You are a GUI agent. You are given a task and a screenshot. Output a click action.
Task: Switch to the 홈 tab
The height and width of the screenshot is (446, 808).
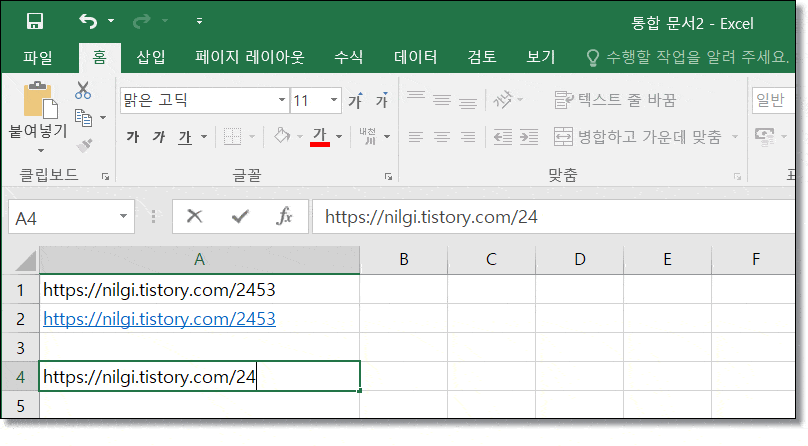pos(99,57)
